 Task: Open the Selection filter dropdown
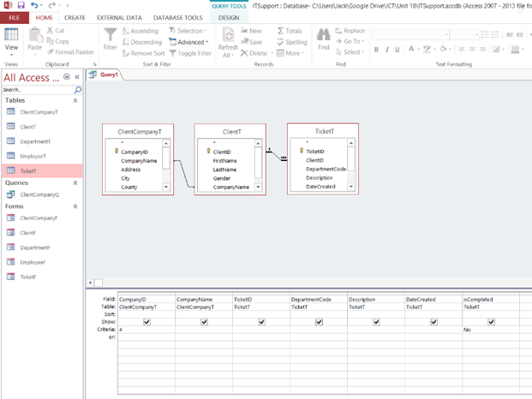tap(188, 31)
